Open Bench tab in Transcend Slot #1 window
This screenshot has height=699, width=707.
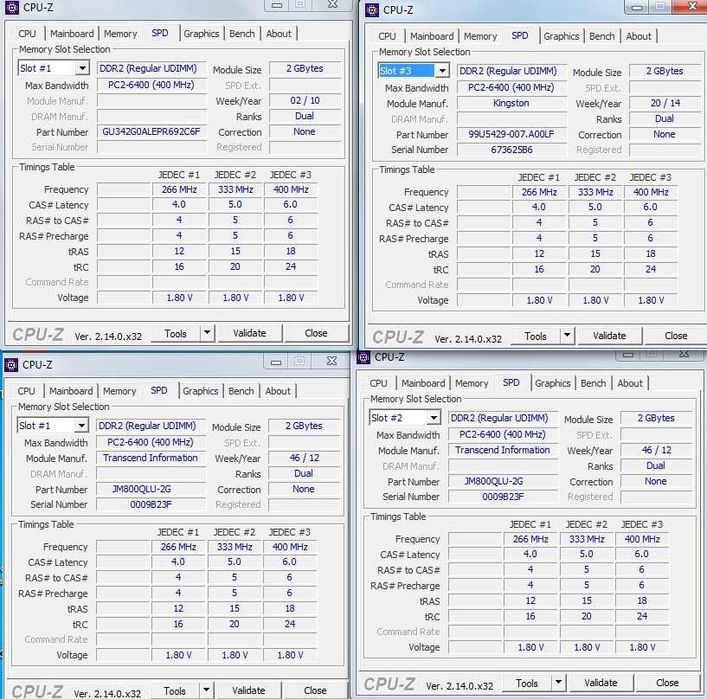(241, 391)
